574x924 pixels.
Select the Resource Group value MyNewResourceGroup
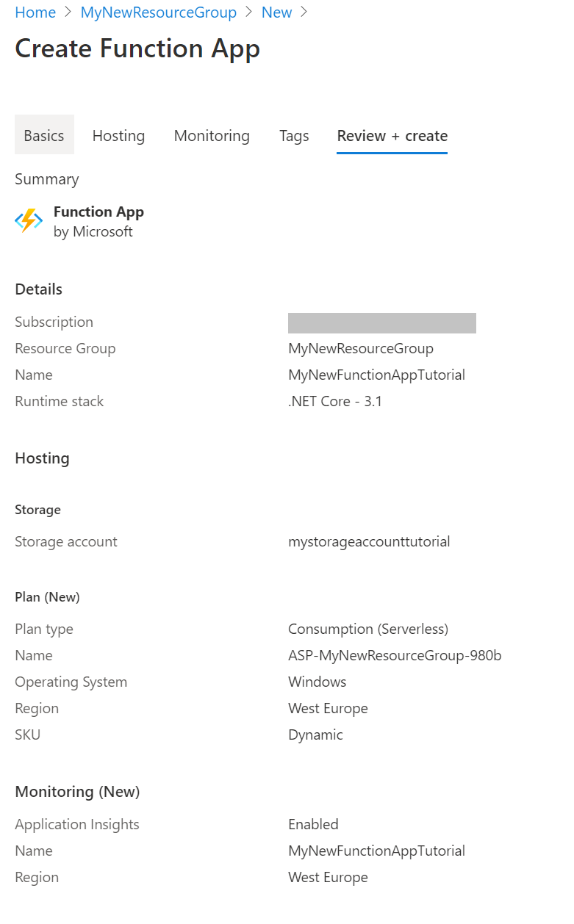(x=360, y=348)
